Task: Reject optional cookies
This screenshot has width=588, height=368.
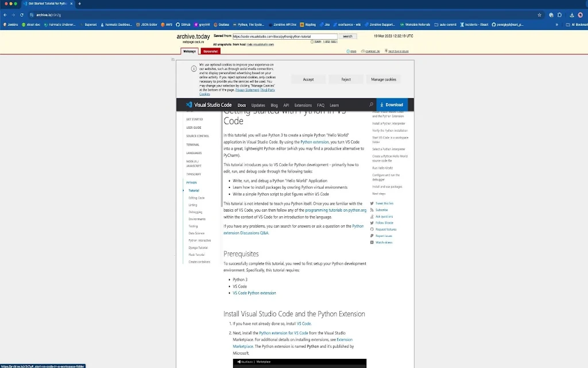Action: [346, 79]
